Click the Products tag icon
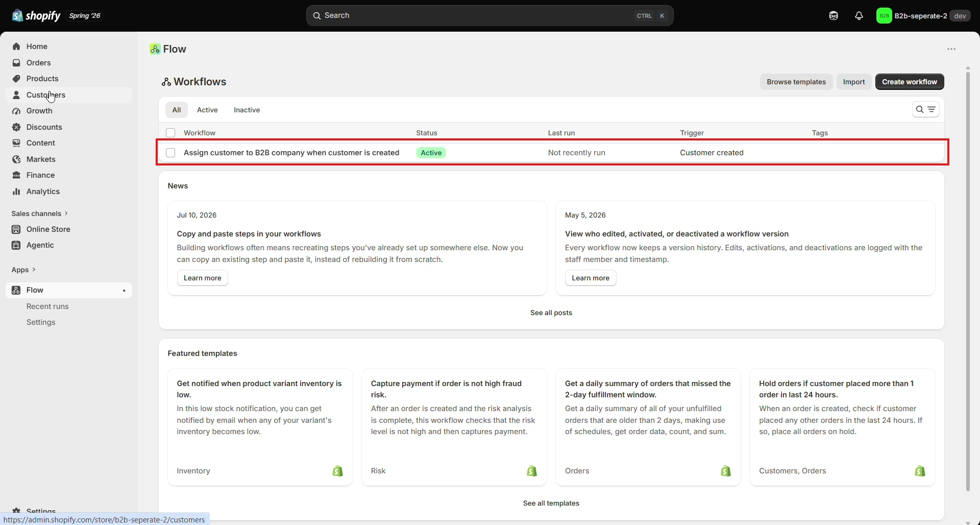Viewport: 980px width, 525px height. (x=16, y=79)
